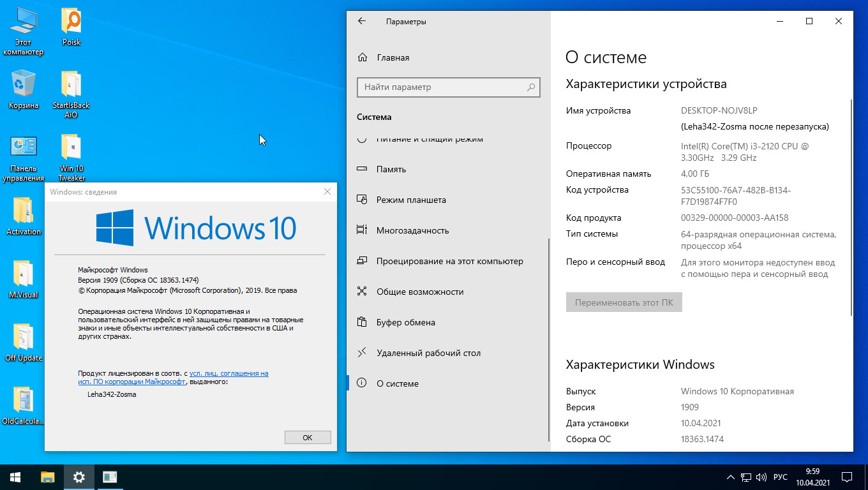The width and height of the screenshot is (868, 490).
Task: Click the back arrow in Параметры
Action: click(362, 21)
